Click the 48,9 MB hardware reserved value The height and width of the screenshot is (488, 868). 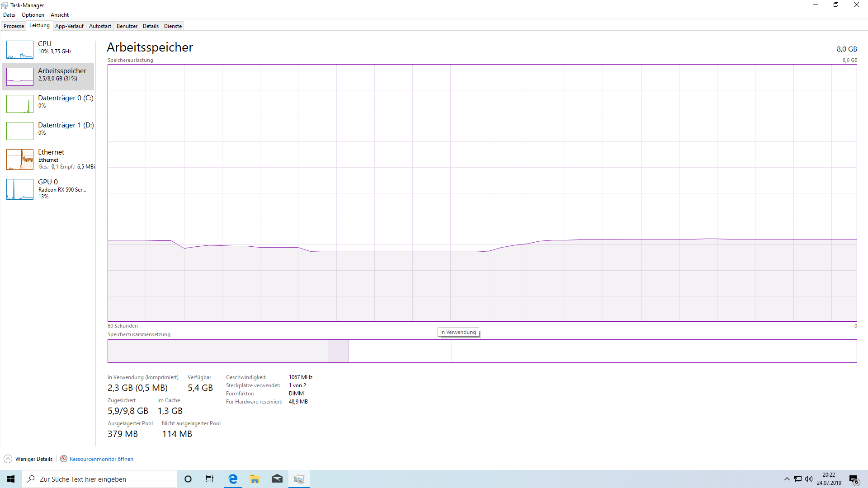click(x=298, y=402)
